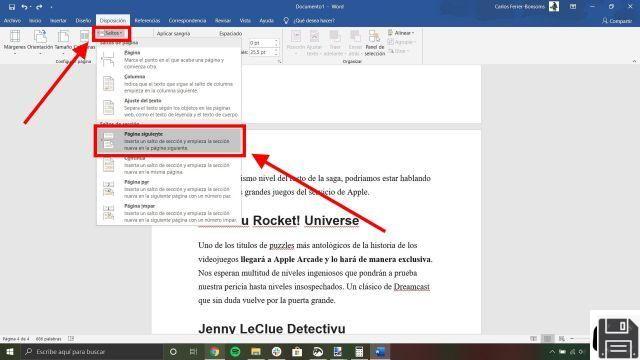Switch to the Insertar tab

coord(58,20)
